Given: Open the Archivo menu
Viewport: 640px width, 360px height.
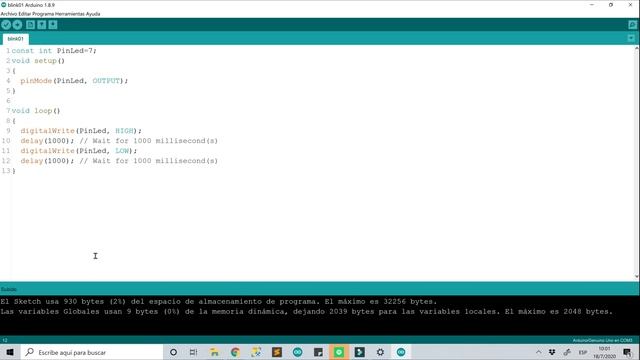Looking at the screenshot, I should coord(9,14).
